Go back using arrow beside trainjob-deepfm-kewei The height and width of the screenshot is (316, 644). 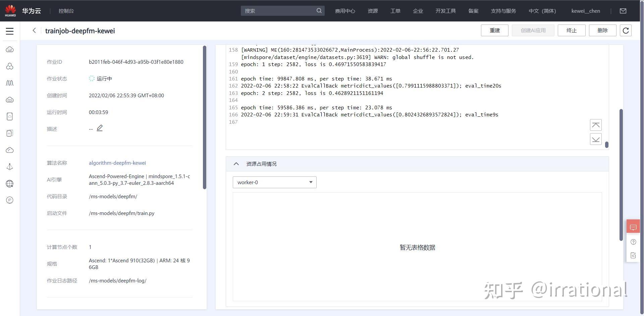click(34, 31)
